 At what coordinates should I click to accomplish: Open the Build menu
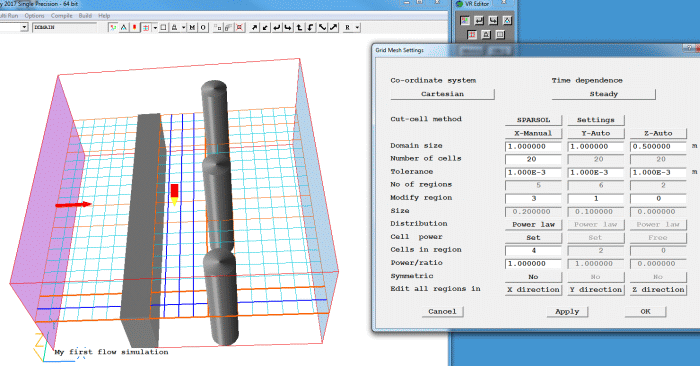pos(85,16)
